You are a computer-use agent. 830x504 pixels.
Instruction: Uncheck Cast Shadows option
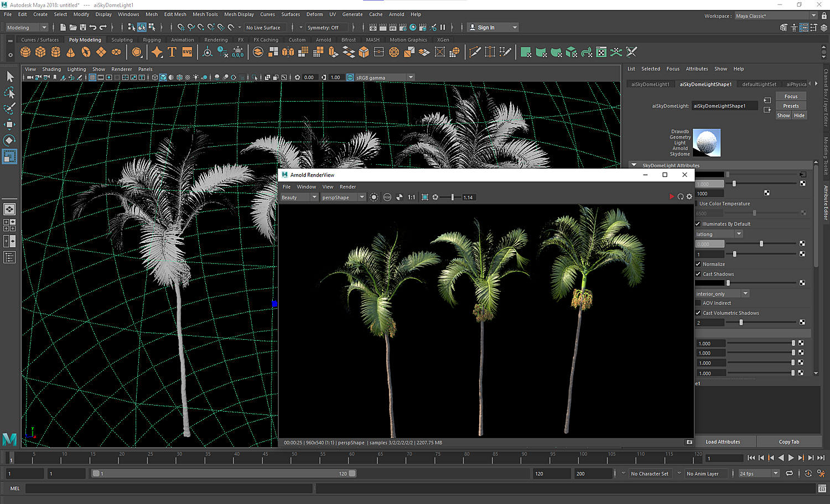698,274
